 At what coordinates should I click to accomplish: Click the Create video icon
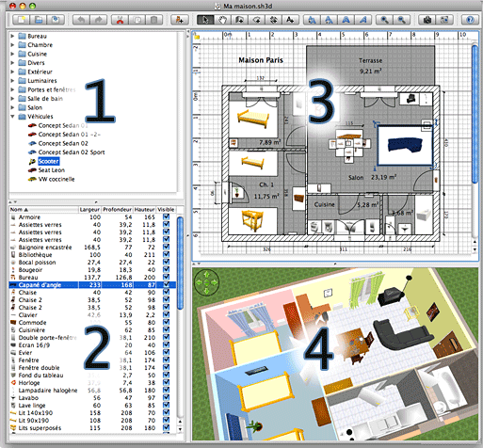(444, 20)
